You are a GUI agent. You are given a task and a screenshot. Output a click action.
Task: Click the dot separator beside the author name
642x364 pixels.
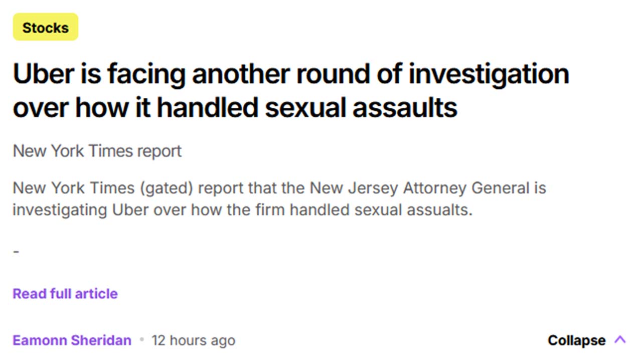pos(141,340)
